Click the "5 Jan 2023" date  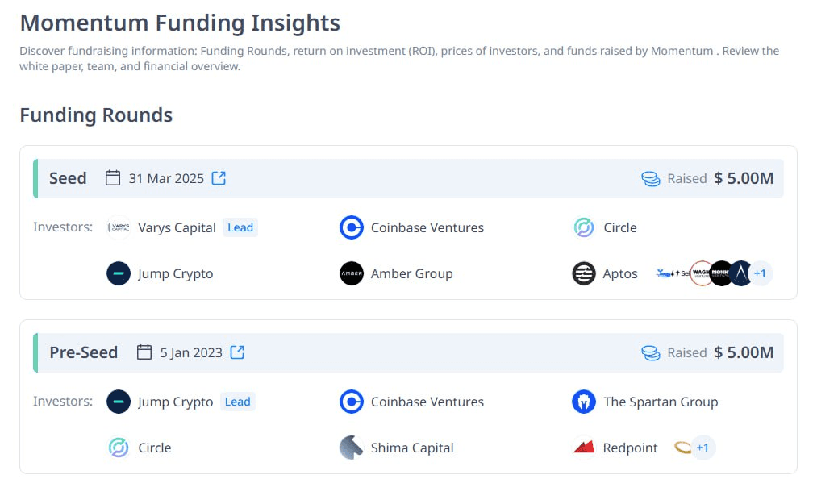point(191,352)
